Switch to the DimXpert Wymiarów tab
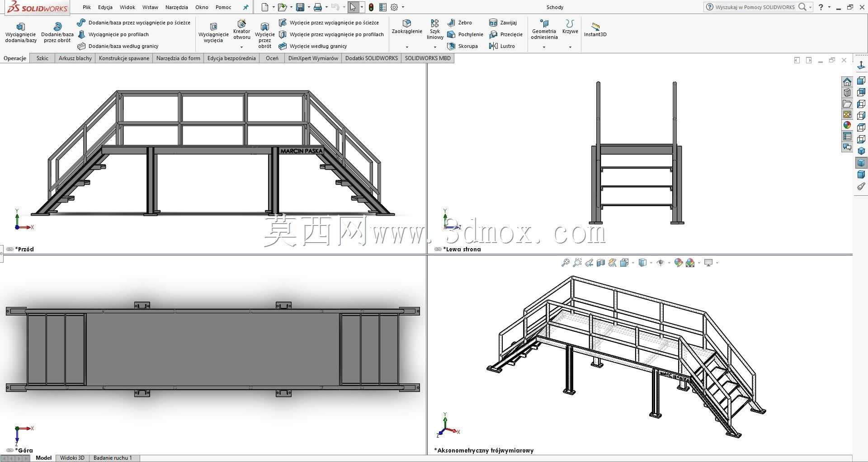868x462 pixels. (313, 58)
